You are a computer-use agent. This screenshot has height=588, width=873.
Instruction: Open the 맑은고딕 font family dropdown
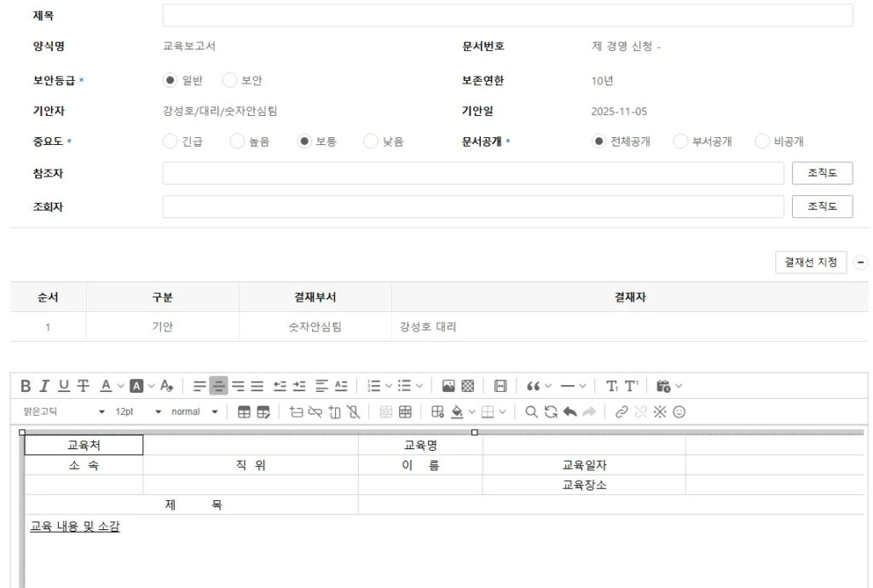(64, 412)
